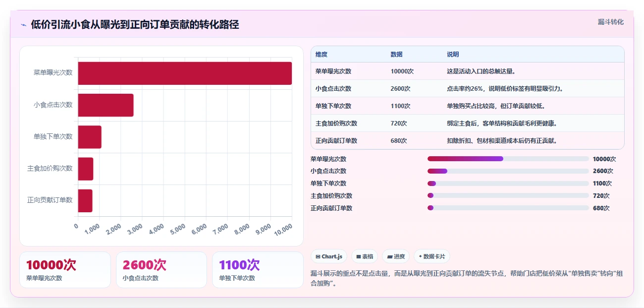The height and width of the screenshot is (308, 644).
Task: Open the 2600次 小食点击次数 stat card
Action: 161,270
